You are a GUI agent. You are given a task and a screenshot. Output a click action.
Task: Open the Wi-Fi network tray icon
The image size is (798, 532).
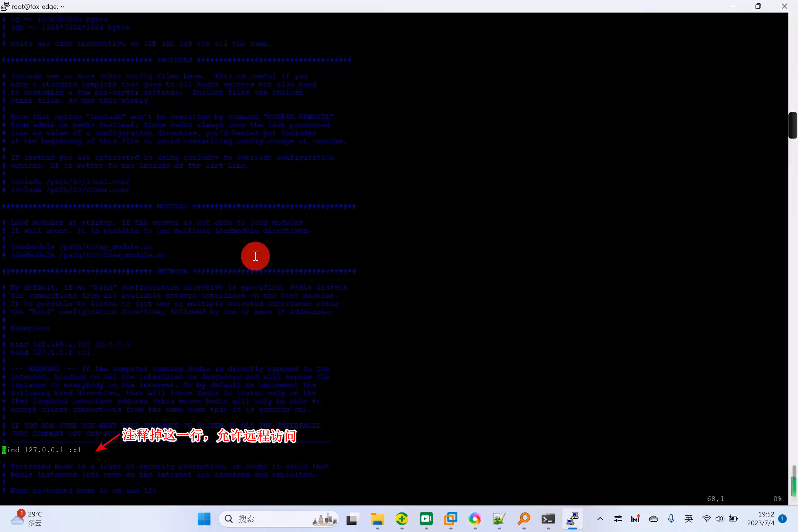pyautogui.click(x=706, y=519)
